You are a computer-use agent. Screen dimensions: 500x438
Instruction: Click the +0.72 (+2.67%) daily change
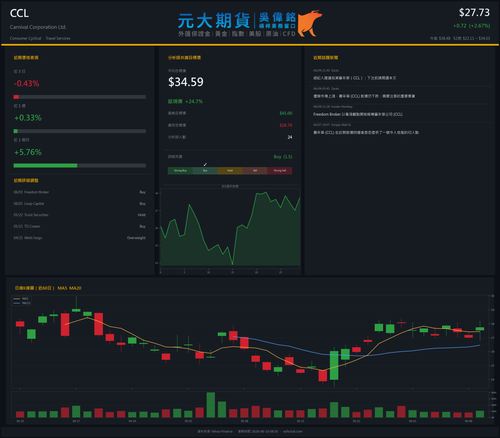click(471, 26)
